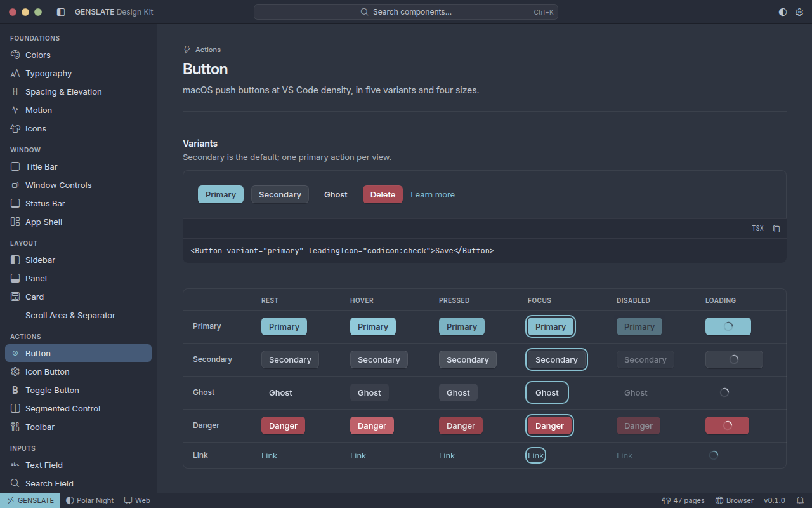Toggle the sidebar panel icon in title bar
Viewport: 812px width, 508px height.
61,12
